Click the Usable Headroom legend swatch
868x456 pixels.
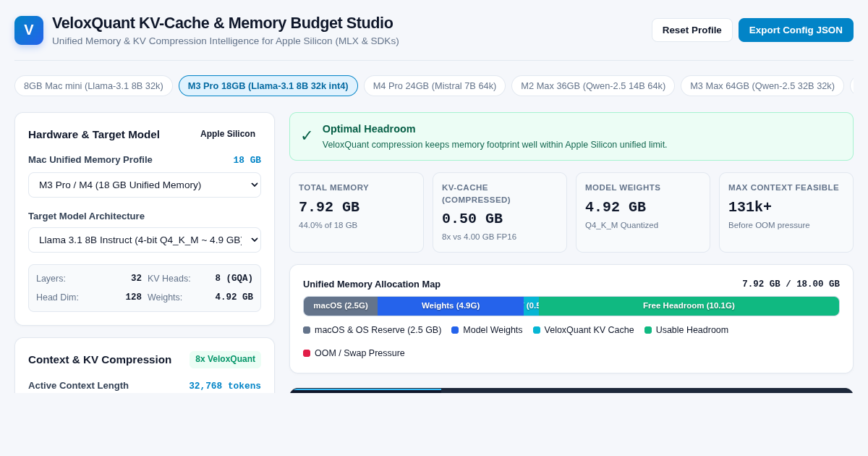(648, 330)
